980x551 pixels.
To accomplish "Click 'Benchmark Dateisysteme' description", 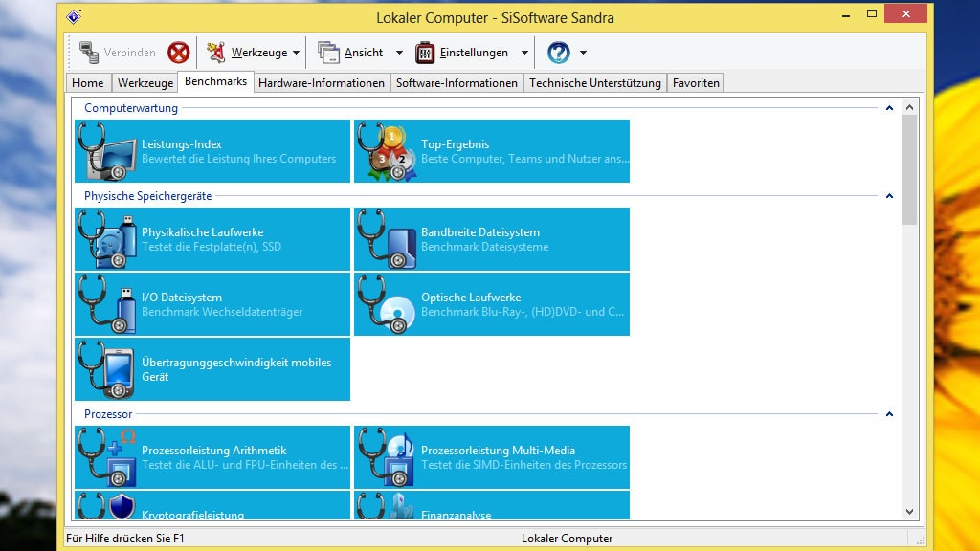I will (x=484, y=247).
